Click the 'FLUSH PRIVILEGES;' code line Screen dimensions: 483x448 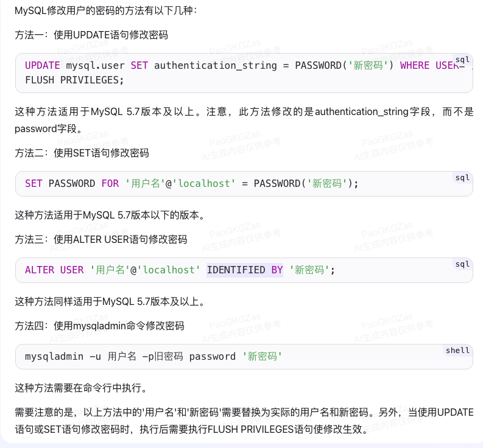[x=74, y=80]
